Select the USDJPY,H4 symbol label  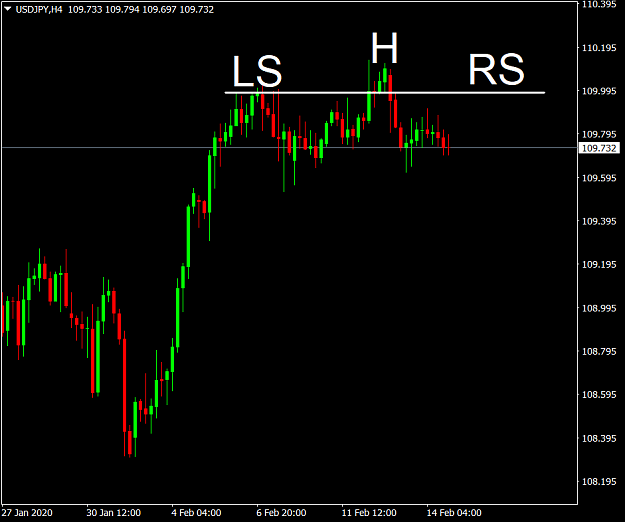coord(39,9)
